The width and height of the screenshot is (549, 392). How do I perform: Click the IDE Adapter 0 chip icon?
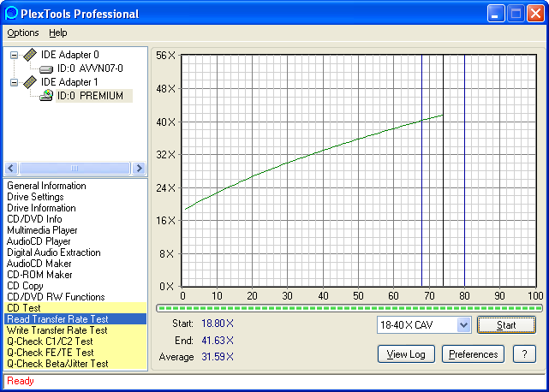coord(30,55)
